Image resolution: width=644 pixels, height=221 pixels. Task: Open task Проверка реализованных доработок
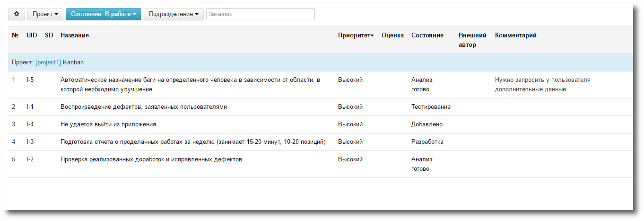151,159
